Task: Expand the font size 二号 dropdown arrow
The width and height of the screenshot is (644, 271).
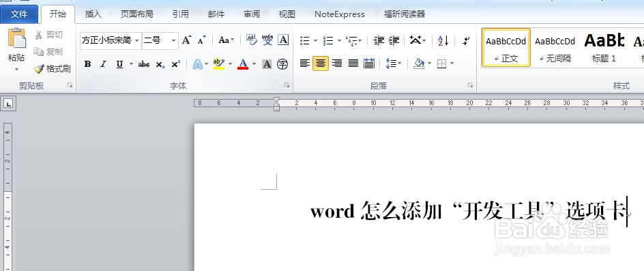Action: (x=173, y=40)
